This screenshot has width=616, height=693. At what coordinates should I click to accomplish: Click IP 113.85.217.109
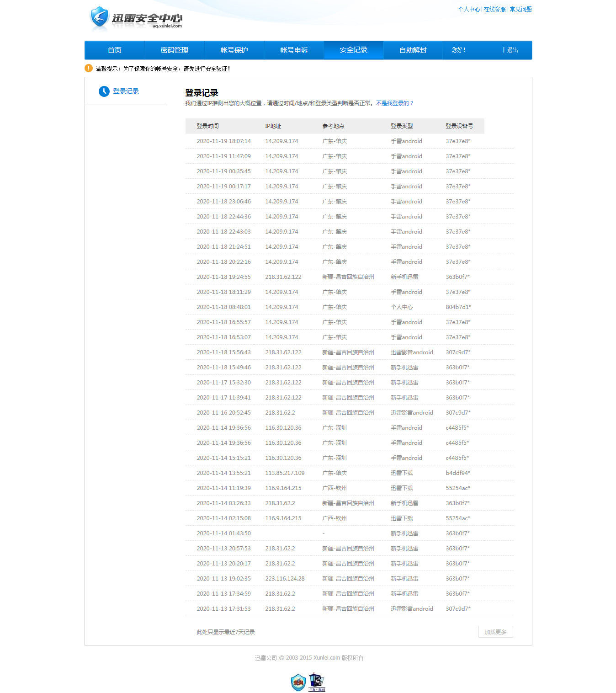coord(285,473)
